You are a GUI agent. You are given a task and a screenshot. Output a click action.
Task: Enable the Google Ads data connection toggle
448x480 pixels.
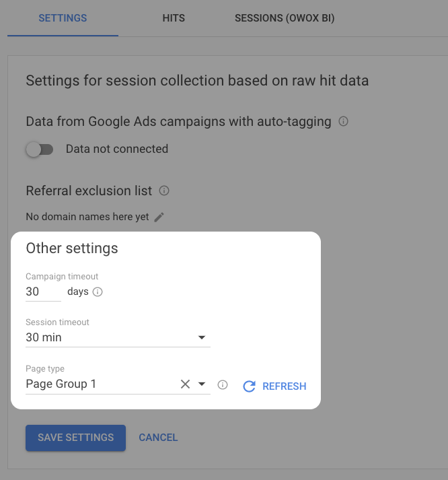coord(39,149)
